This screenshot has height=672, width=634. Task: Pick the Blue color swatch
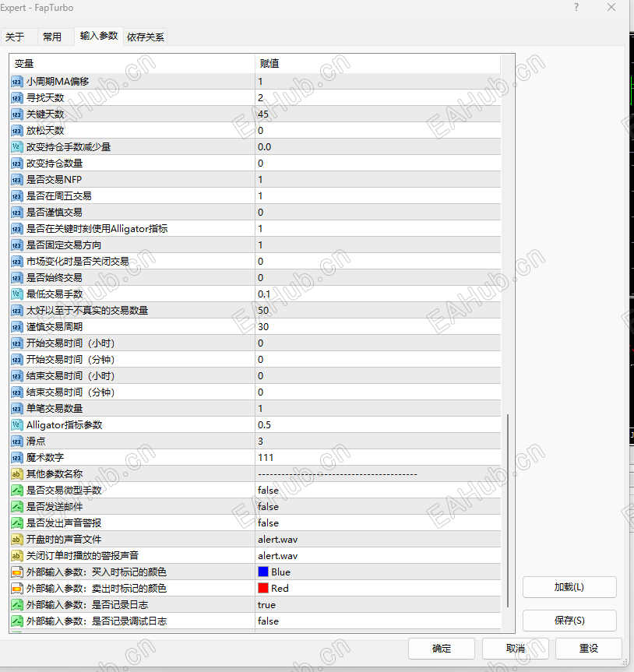click(x=263, y=572)
